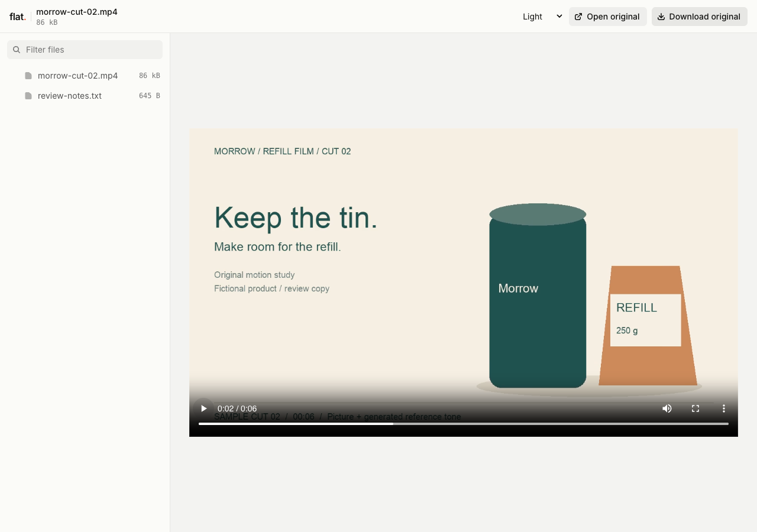Open the video more options menu
This screenshot has width=757, height=532.
click(723, 408)
